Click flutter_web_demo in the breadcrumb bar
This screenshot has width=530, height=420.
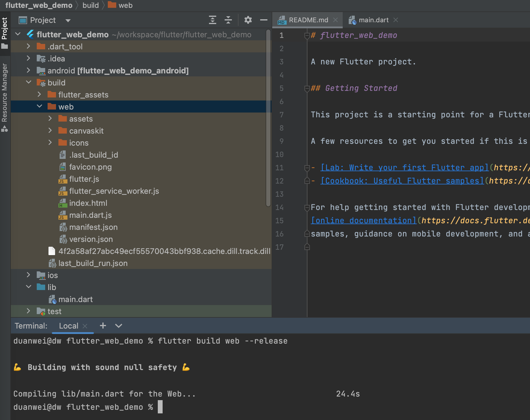tap(39, 5)
